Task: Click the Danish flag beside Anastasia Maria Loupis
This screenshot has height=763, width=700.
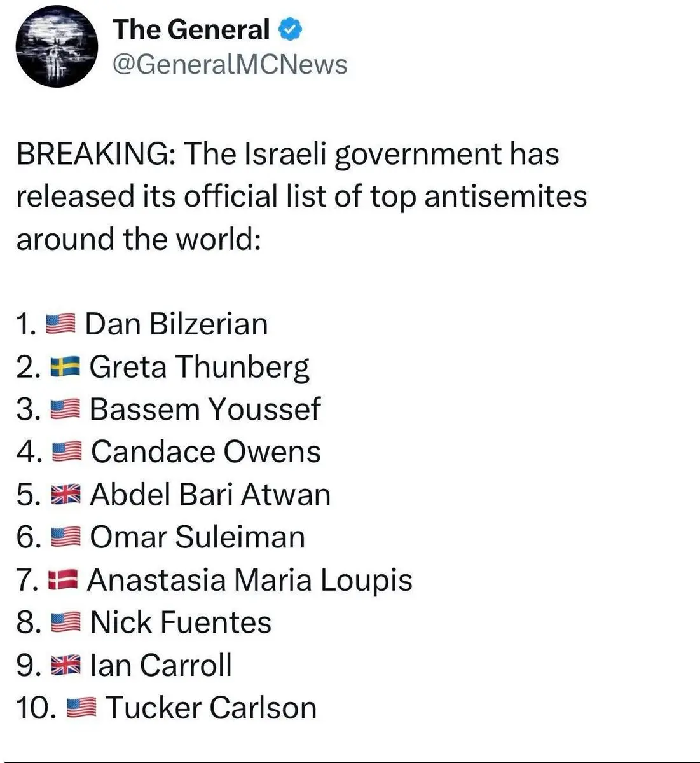Action: 63,580
